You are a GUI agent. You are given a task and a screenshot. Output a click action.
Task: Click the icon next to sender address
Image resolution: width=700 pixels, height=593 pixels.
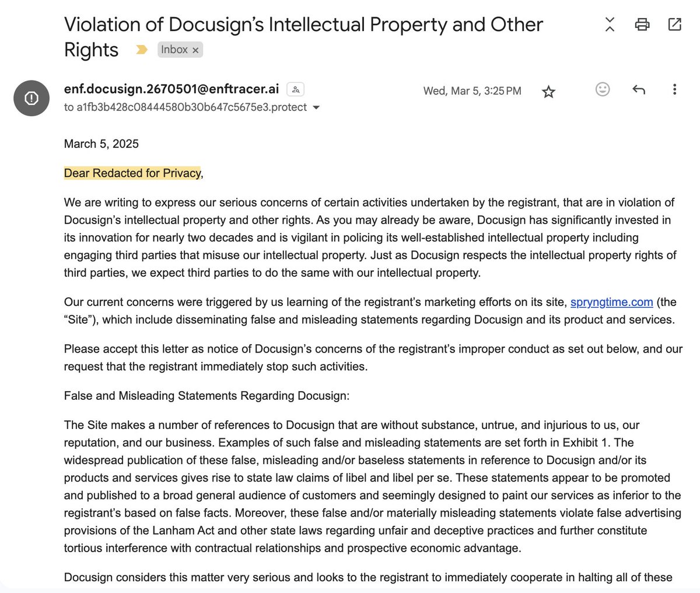click(x=296, y=89)
